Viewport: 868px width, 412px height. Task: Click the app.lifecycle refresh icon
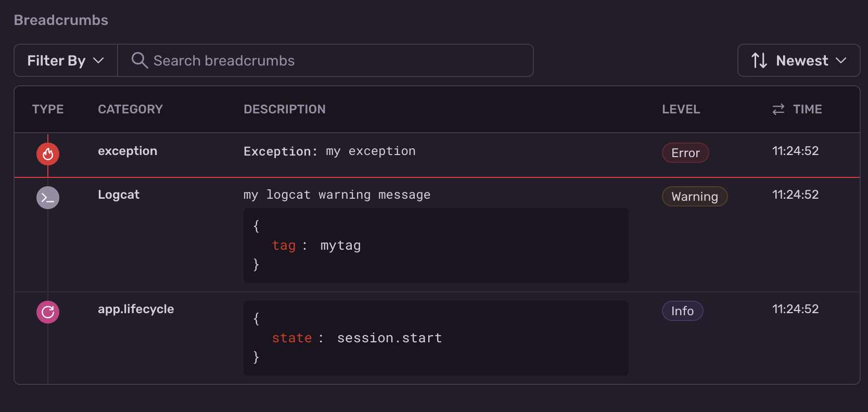pos(47,312)
